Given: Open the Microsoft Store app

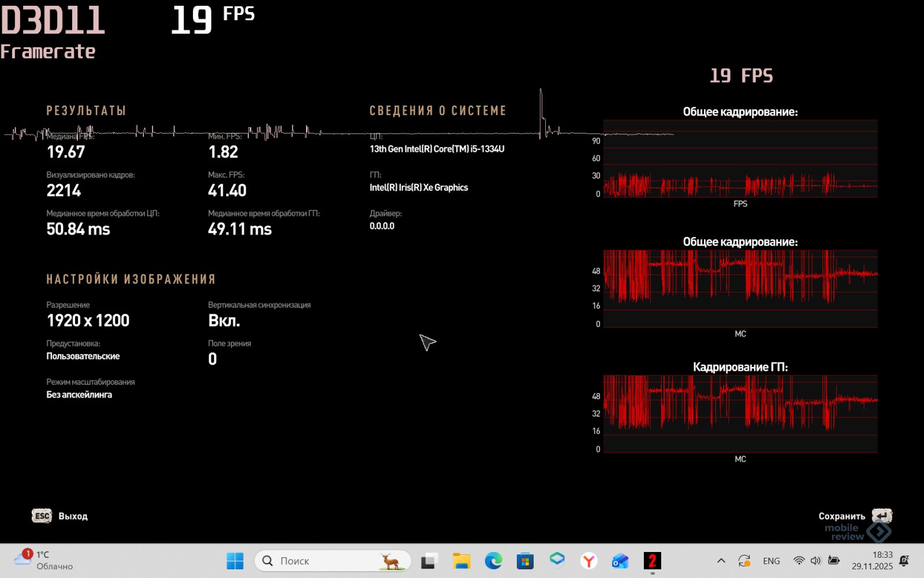Looking at the screenshot, I should [x=525, y=561].
